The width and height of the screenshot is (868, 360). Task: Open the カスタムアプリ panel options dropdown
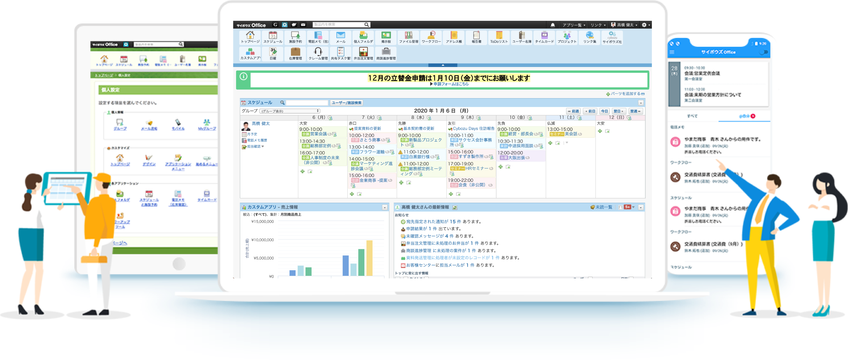pos(384,207)
